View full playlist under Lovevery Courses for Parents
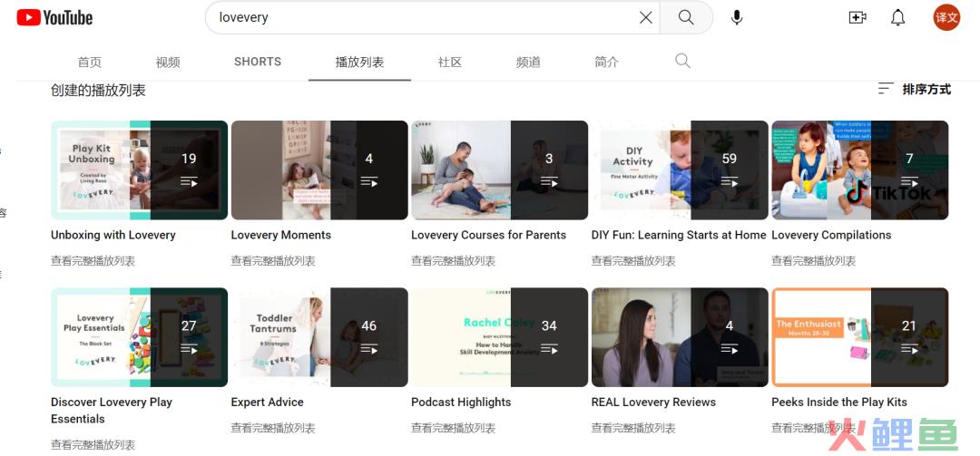The height and width of the screenshot is (456, 980). [x=453, y=261]
